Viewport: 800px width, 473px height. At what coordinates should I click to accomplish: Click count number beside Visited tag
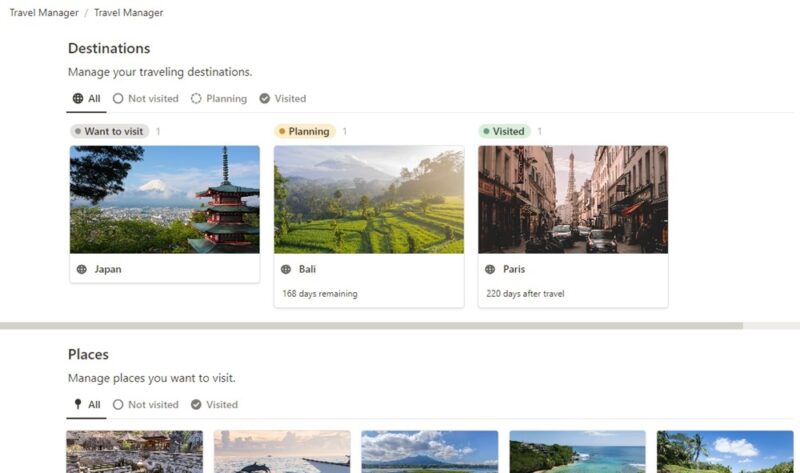tap(539, 132)
